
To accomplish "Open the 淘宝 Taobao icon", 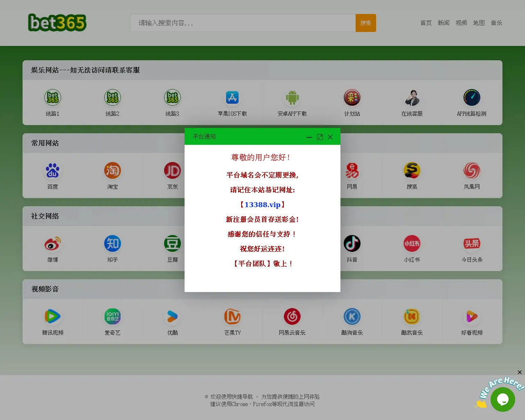I will [112, 171].
